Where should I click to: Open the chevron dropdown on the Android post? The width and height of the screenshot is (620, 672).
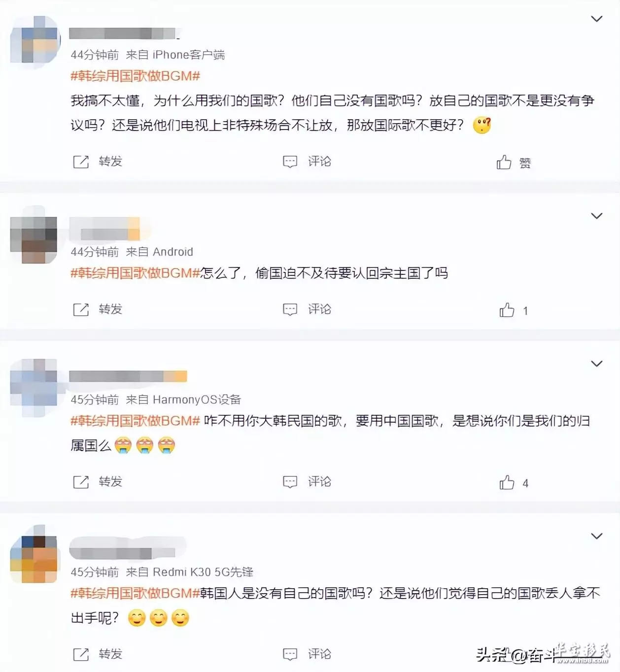pos(596,216)
